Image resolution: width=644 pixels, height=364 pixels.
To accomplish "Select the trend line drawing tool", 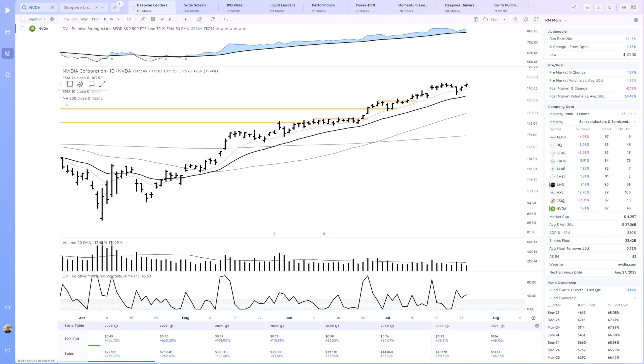I will tap(102, 84).
